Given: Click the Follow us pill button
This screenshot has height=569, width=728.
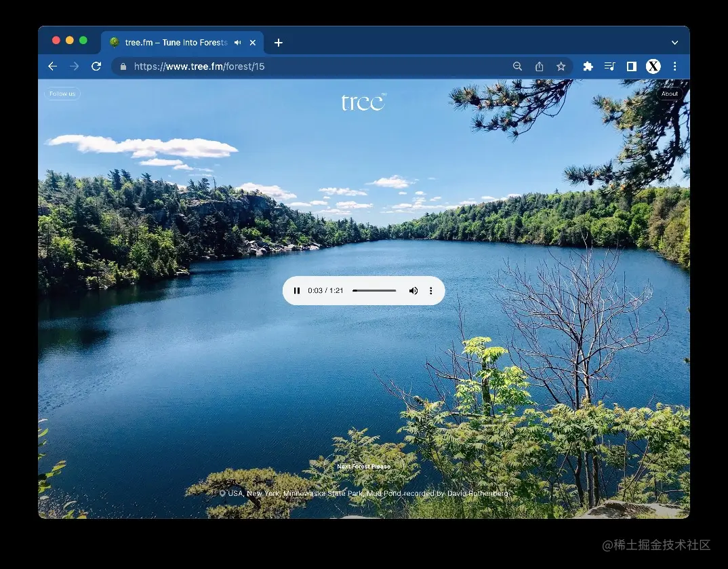Looking at the screenshot, I should coord(61,94).
